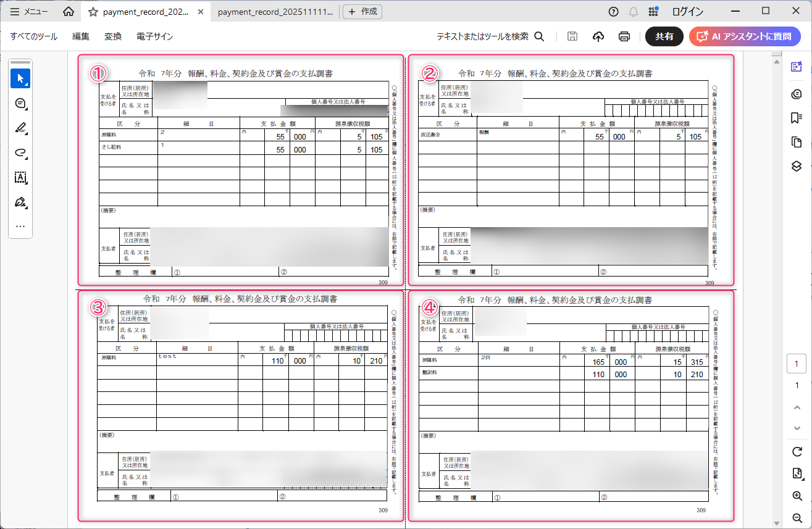Open the fill and sign tool
This screenshot has height=529, width=812.
[x=20, y=202]
